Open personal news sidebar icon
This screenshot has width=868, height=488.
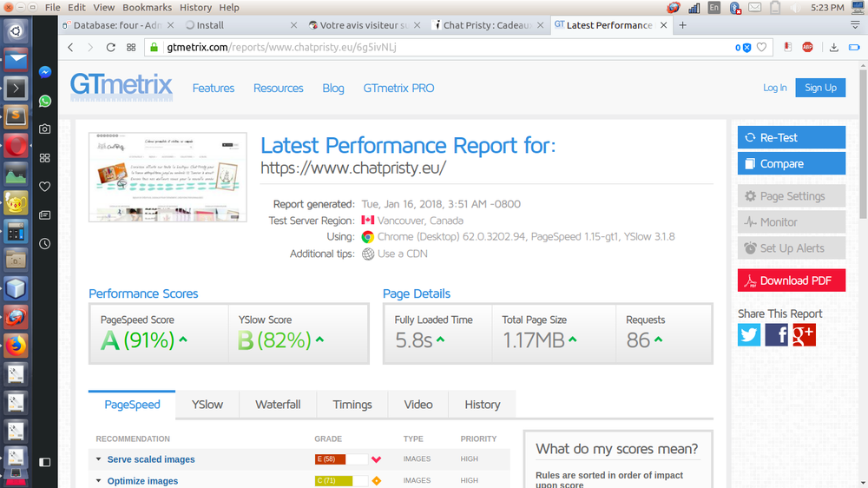tap(45, 215)
